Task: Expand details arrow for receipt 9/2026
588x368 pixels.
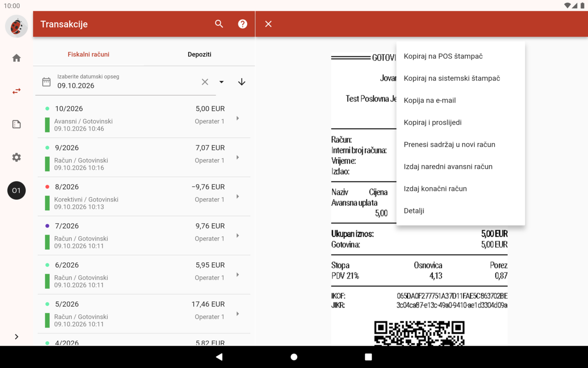Action: 237,157
